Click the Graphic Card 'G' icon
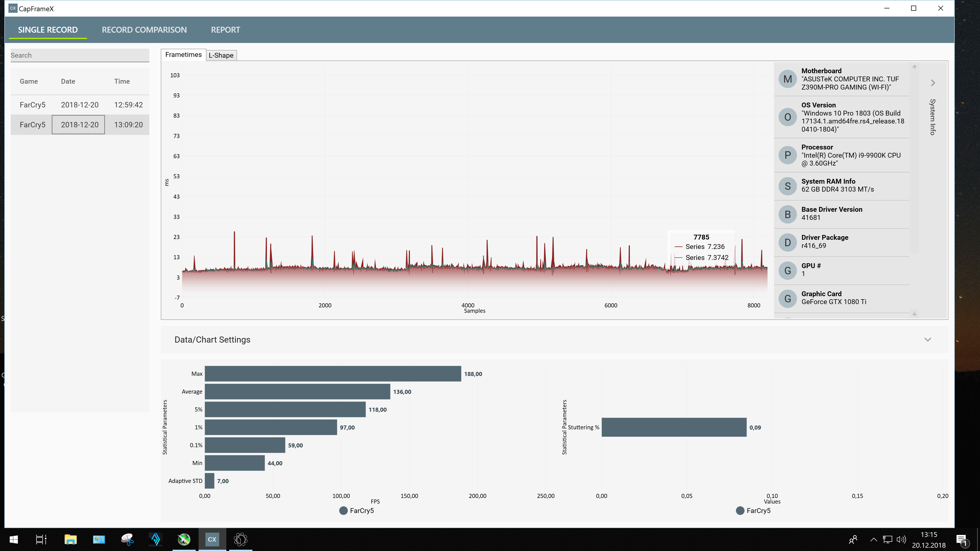 click(x=788, y=299)
